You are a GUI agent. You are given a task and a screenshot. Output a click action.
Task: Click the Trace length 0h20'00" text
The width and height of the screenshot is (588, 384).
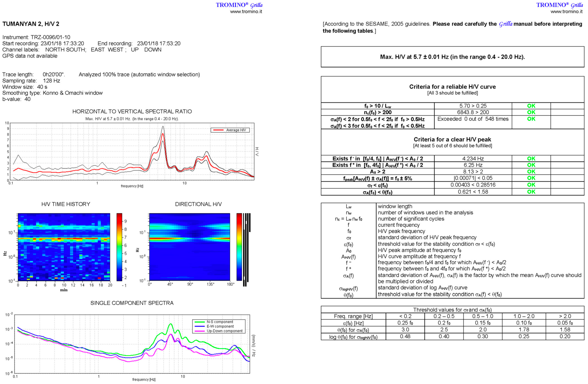click(x=33, y=74)
